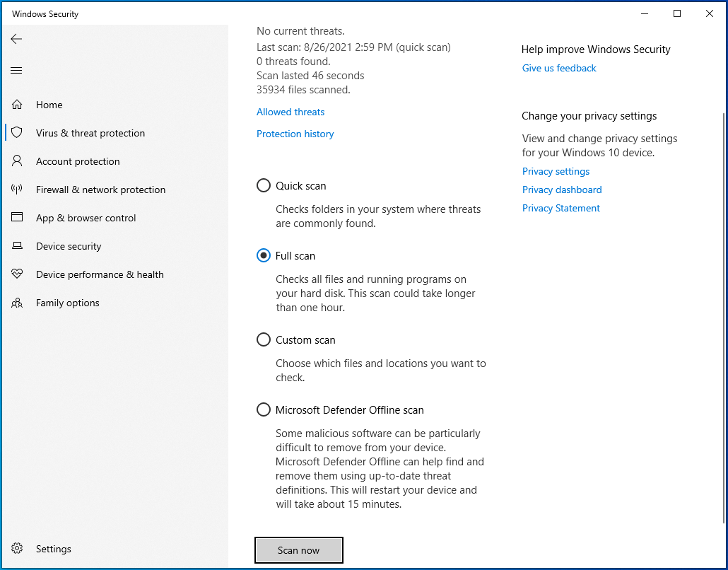Click the back arrow
Screen dimensions: 728x570
point(16,39)
